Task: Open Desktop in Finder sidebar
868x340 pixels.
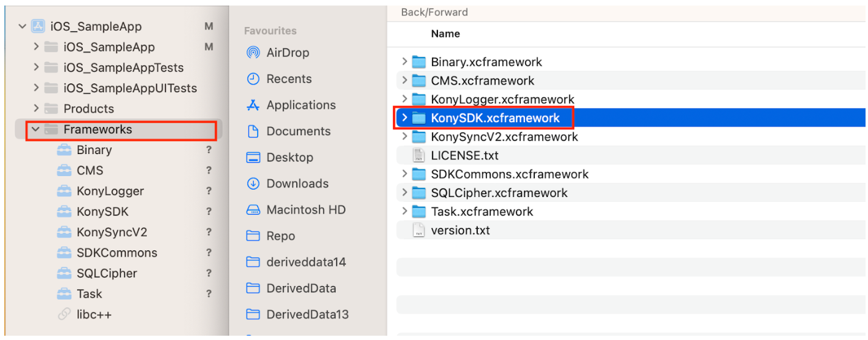Action: 291,158
